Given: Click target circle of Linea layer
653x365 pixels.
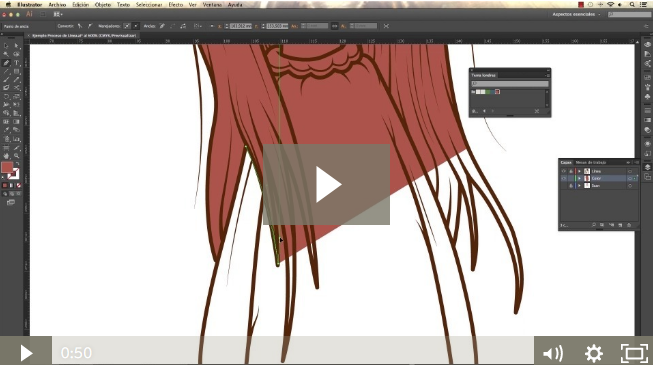Looking at the screenshot, I should (x=630, y=171).
